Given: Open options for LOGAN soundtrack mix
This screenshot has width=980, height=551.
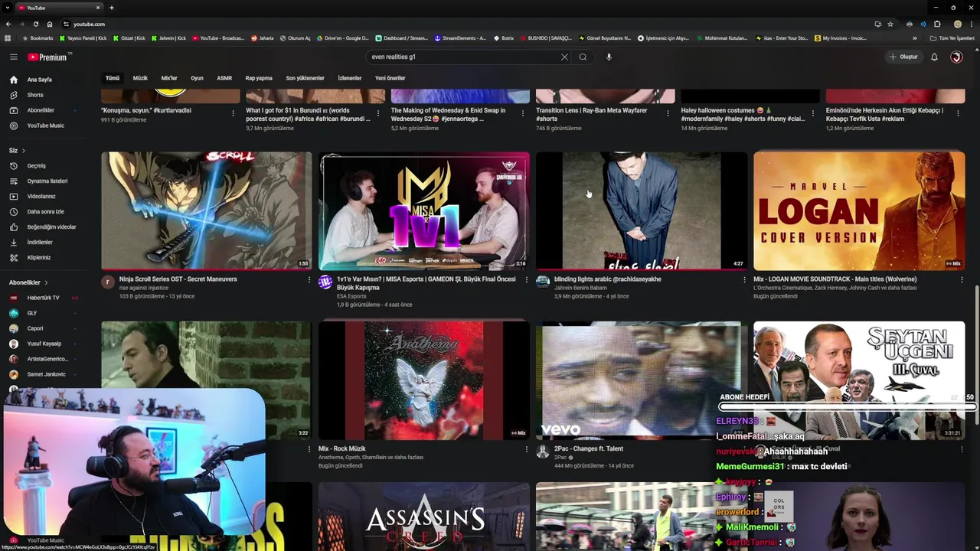Looking at the screenshot, I should [962, 280].
